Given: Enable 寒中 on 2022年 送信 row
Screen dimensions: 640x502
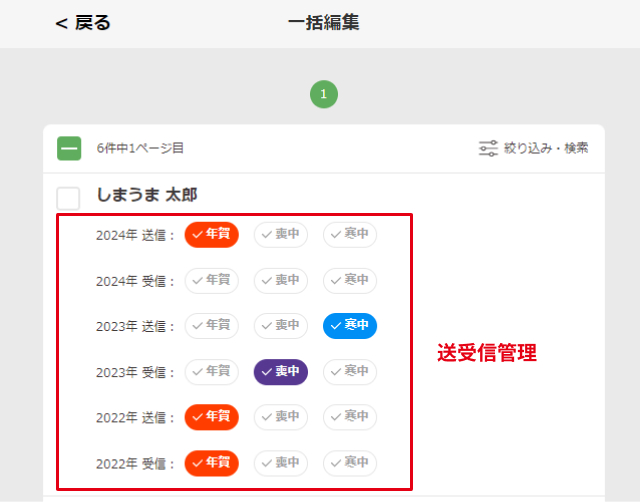Looking at the screenshot, I should [350, 417].
